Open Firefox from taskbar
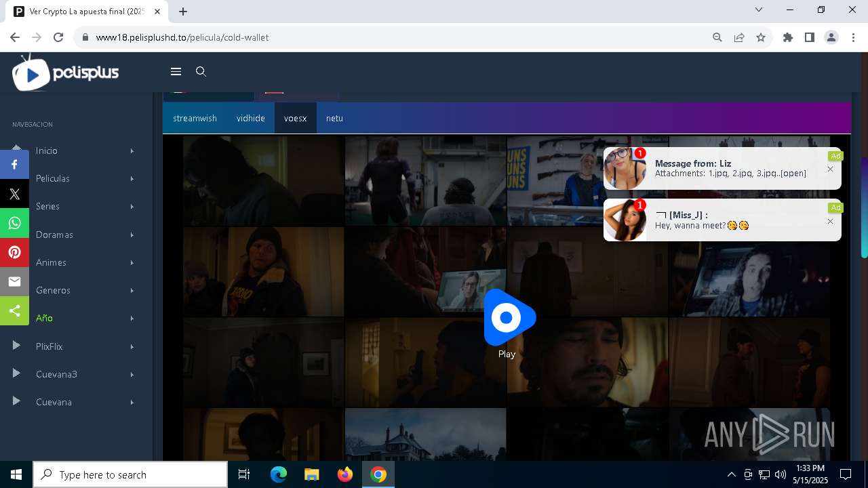Image resolution: width=868 pixels, height=488 pixels. [345, 474]
